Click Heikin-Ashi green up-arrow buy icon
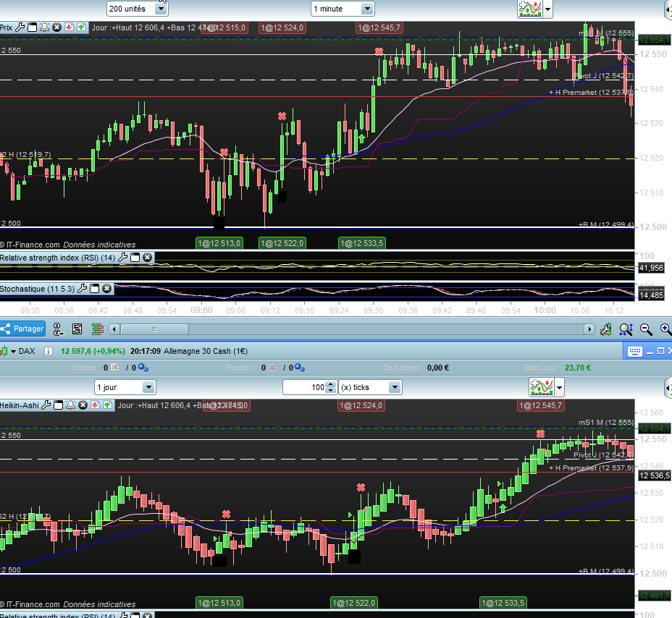The image size is (672, 618). tap(108, 405)
